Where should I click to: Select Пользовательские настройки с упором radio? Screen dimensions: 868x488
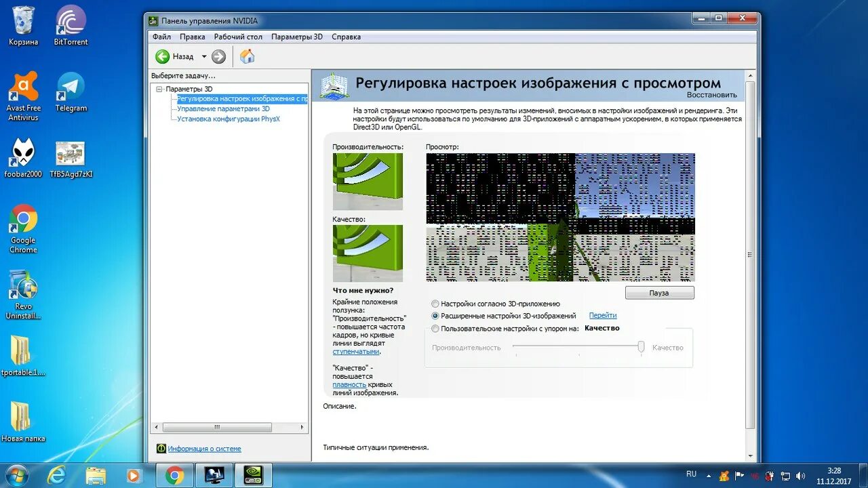click(x=435, y=329)
